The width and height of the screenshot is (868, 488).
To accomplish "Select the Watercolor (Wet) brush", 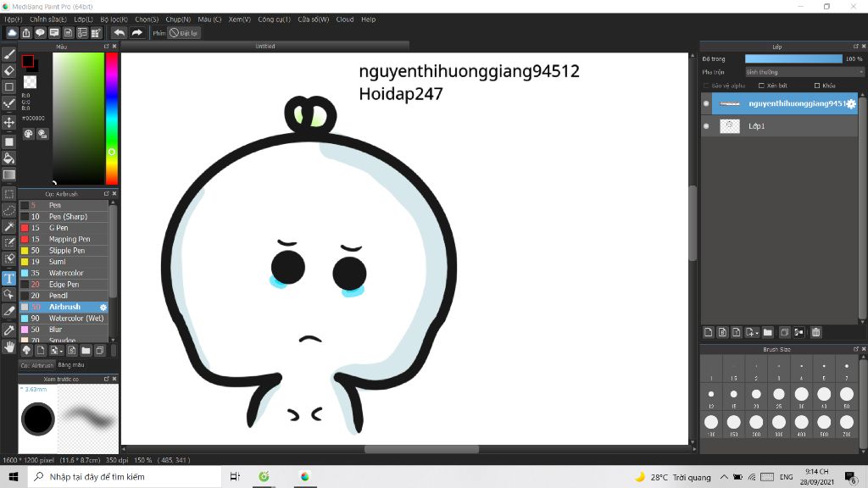I will [64, 319].
